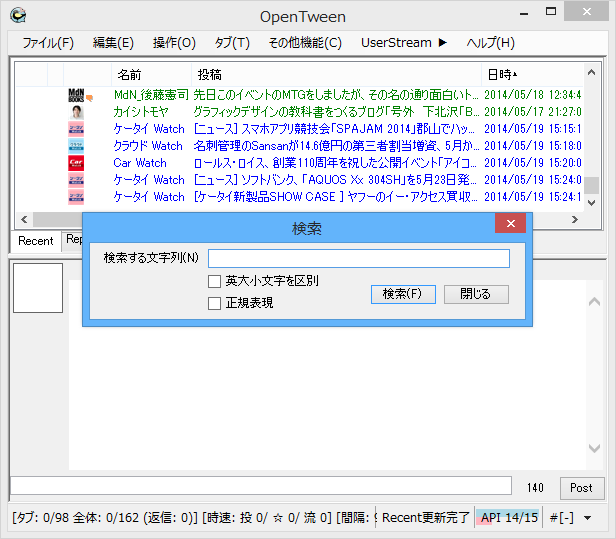Click the ケータイ Watch avatar on the SHOW CASE row
The height and width of the screenshot is (539, 616).
point(76,197)
